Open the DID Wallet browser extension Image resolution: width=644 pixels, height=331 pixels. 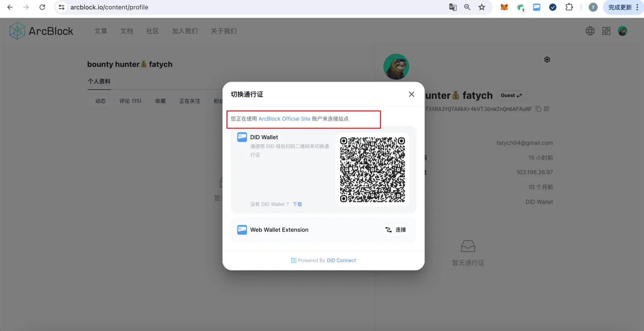(537, 7)
